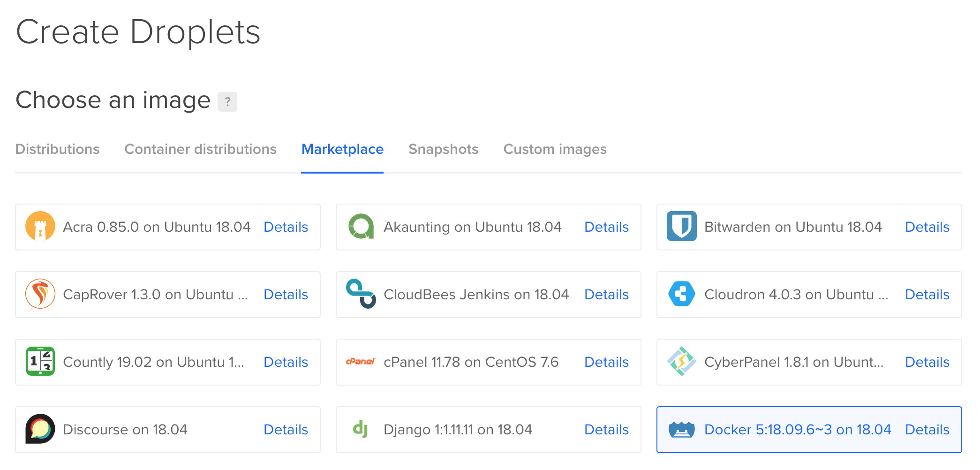Open Details for CloudBees Jenkins
Image resolution: width=980 pixels, height=470 pixels.
click(606, 295)
